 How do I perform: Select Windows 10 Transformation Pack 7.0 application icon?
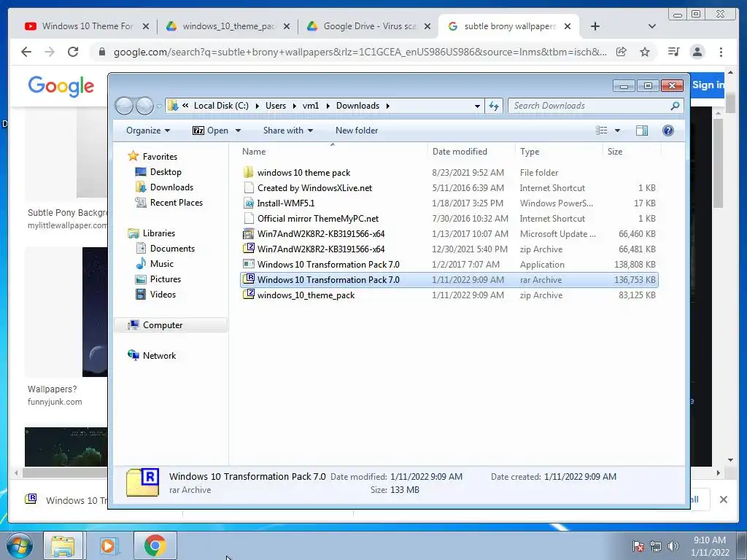coord(248,264)
